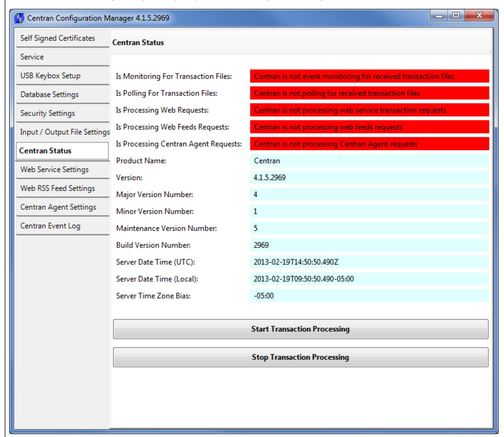View the Centran Event Log tab
Screen dimensions: 504x437
tap(62, 226)
